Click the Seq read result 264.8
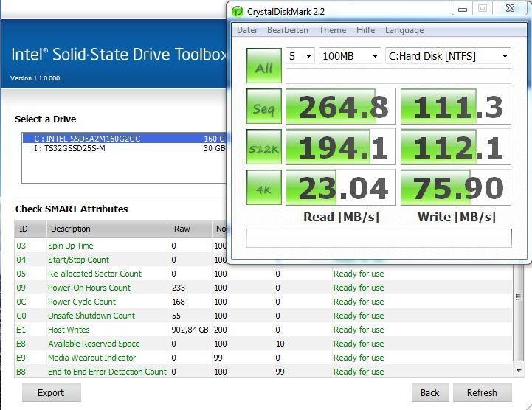532x410 pixels. 341,106
